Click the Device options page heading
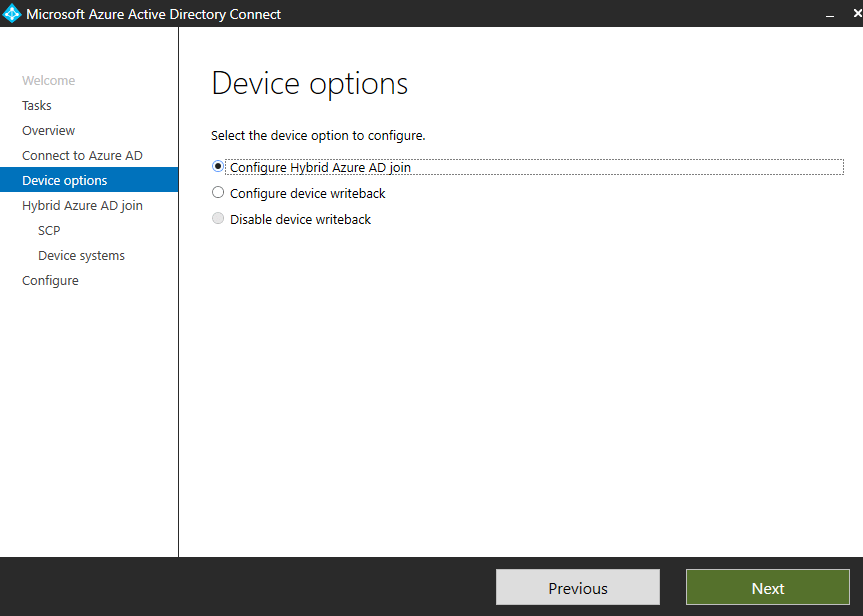This screenshot has width=863, height=616. coord(309,84)
